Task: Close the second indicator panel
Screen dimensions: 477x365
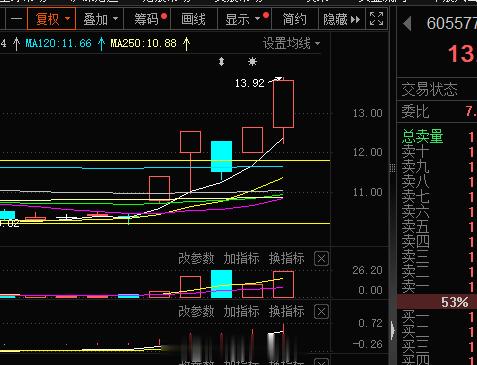Action: 321,312
